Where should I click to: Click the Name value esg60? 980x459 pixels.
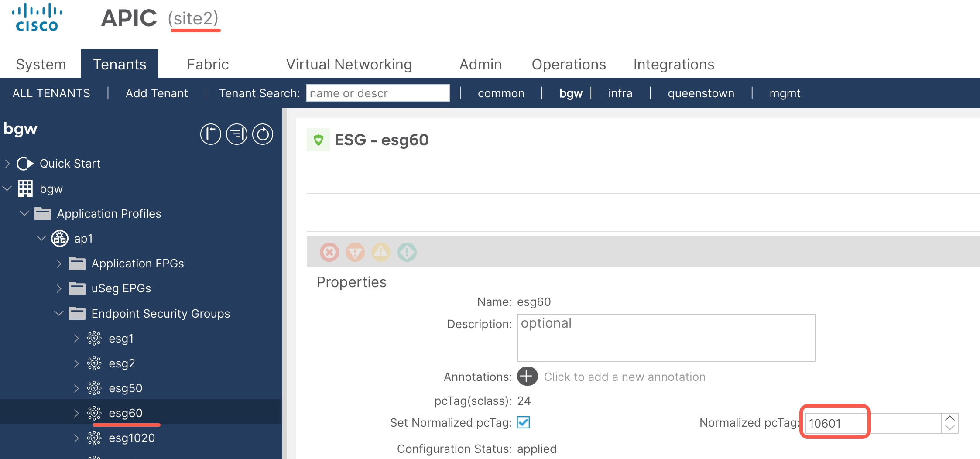[x=534, y=301]
